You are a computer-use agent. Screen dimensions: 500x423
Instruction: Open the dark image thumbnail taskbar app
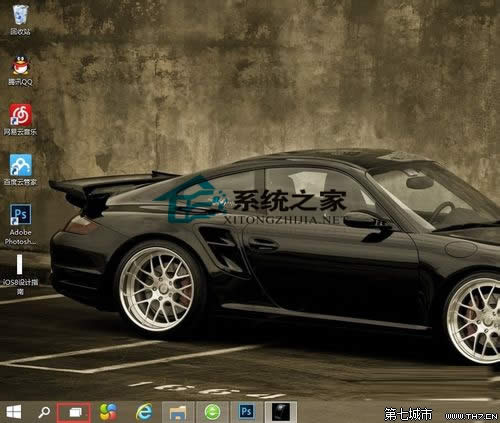(281, 412)
